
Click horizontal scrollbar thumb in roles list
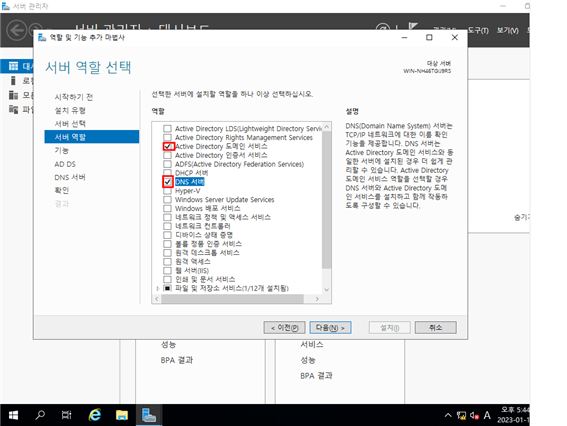(233, 299)
